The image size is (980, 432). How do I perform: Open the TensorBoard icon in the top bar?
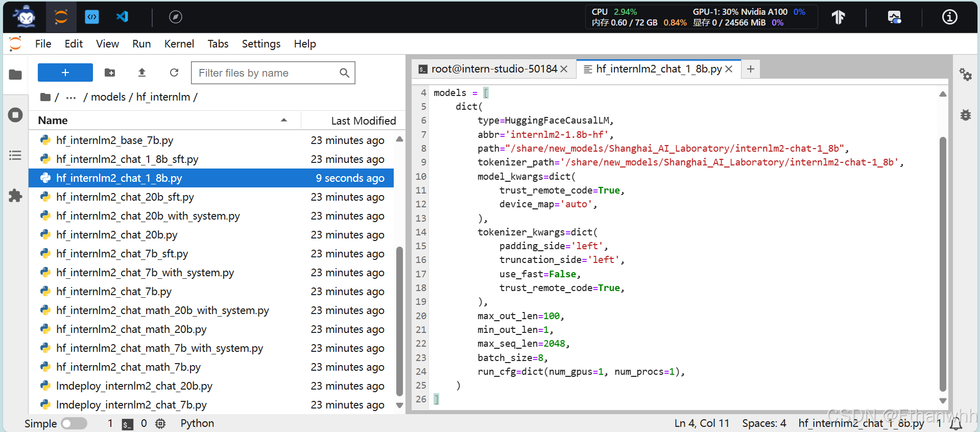(838, 17)
